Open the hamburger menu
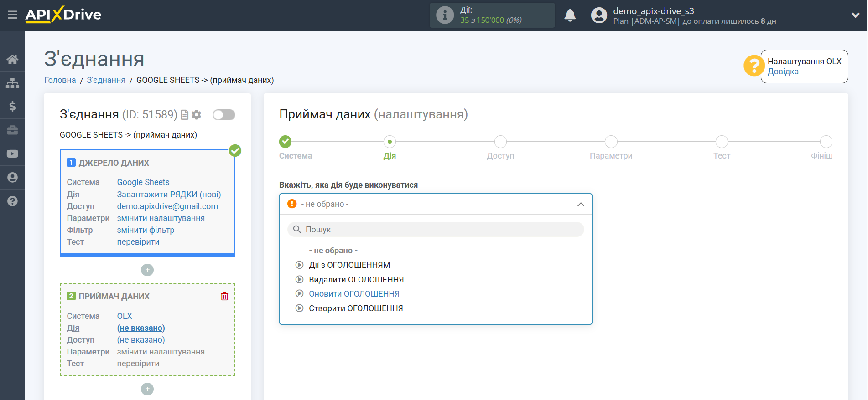The image size is (868, 400). pyautogui.click(x=12, y=15)
